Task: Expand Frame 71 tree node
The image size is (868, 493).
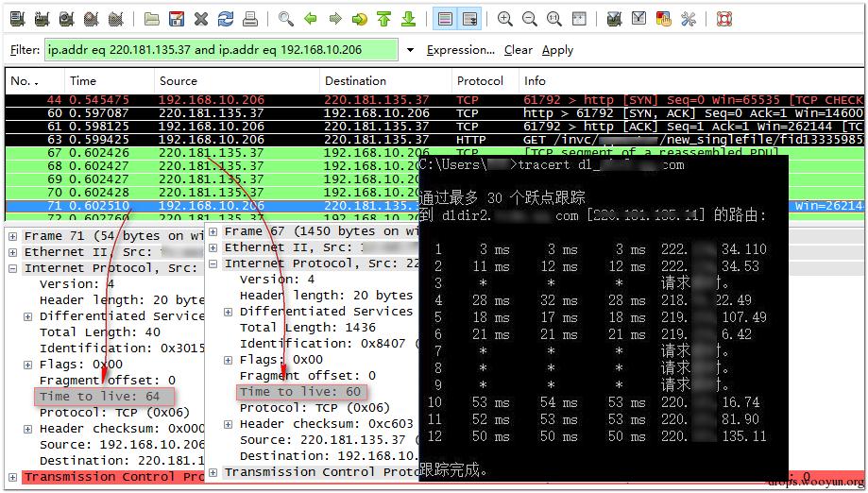Action: 12,236
